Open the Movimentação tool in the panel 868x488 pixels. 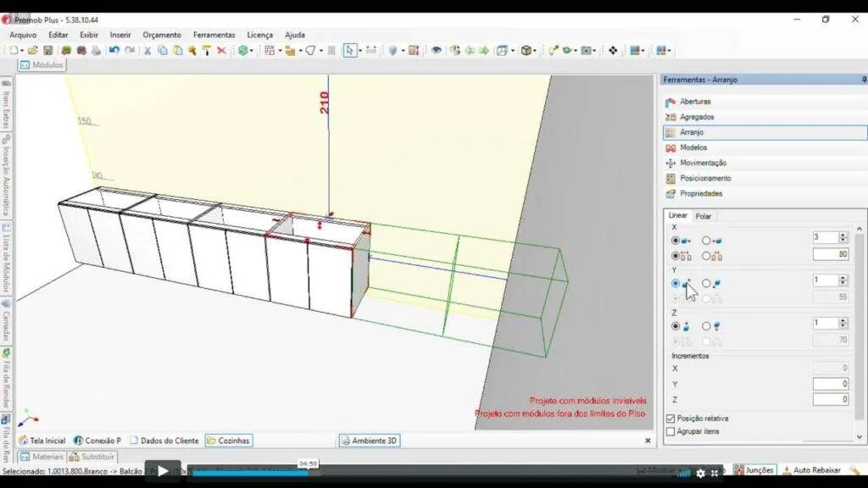coord(765,164)
